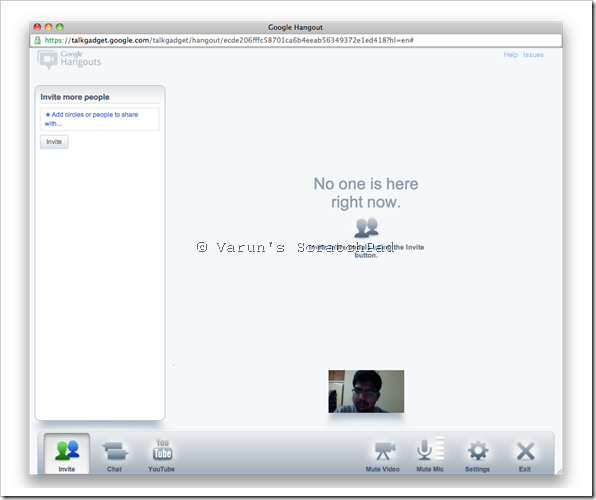Viewport: 596px width, 500px height.
Task: Open the Invite panel icon in bottom toolbar
Action: pyautogui.click(x=67, y=454)
